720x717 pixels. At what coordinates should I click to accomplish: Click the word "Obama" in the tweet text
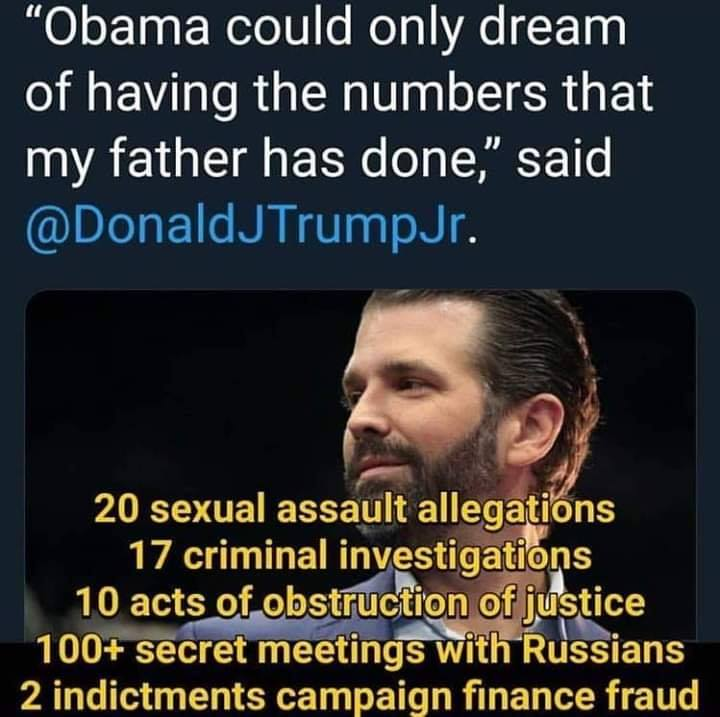[x=126, y=28]
